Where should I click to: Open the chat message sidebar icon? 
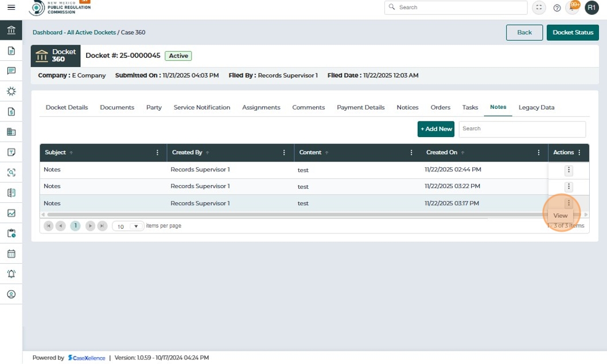coord(11,71)
